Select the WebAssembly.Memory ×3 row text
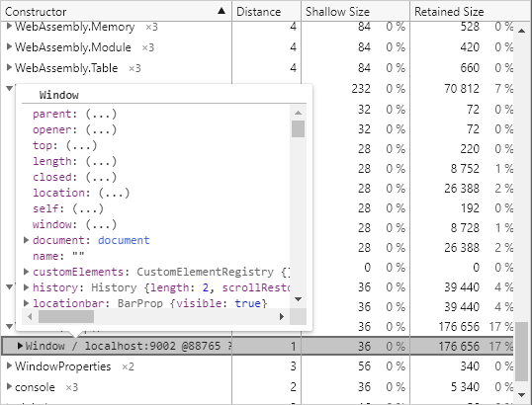The image size is (532, 405). click(x=86, y=27)
